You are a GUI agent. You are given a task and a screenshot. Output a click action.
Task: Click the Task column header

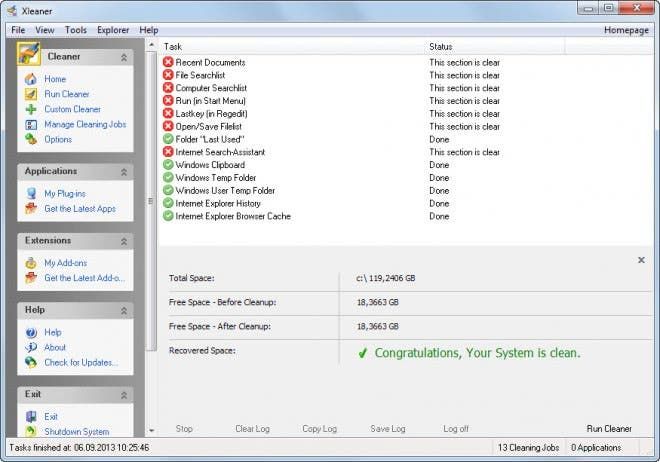(x=292, y=47)
